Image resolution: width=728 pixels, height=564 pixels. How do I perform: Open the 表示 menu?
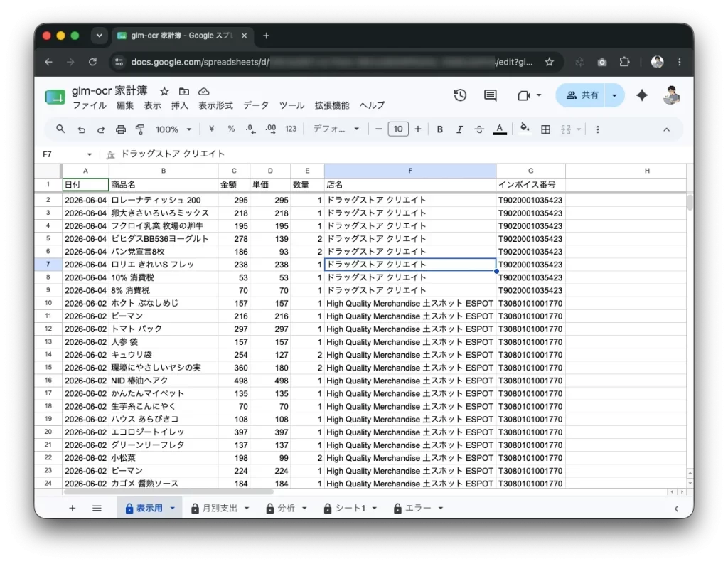pyautogui.click(x=152, y=105)
